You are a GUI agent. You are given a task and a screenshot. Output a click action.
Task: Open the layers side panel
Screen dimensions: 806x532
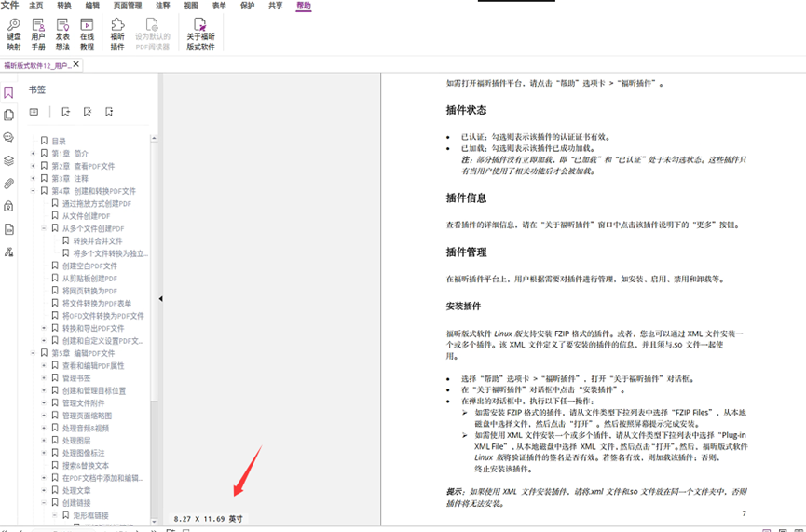pyautogui.click(x=8, y=160)
